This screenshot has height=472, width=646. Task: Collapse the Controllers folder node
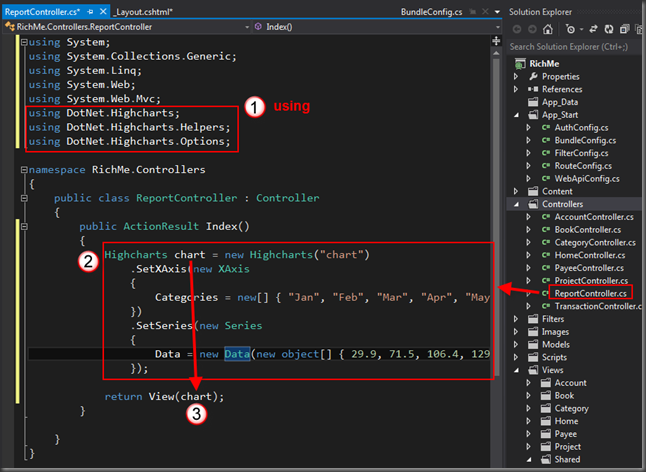[x=516, y=204]
